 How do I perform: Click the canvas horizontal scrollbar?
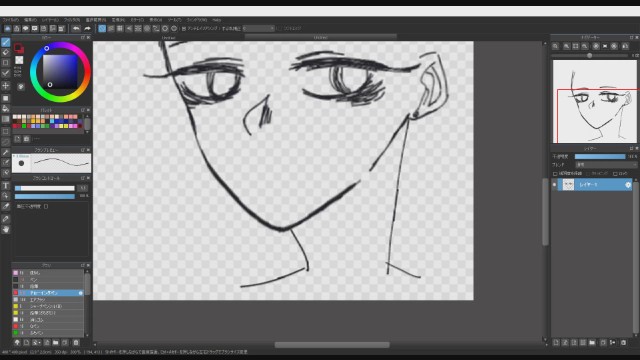tap(332, 345)
